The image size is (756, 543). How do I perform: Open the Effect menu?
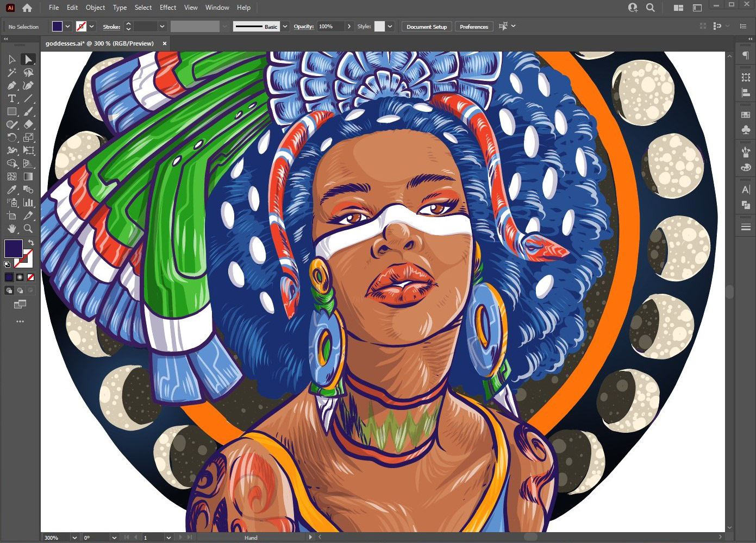coord(168,8)
